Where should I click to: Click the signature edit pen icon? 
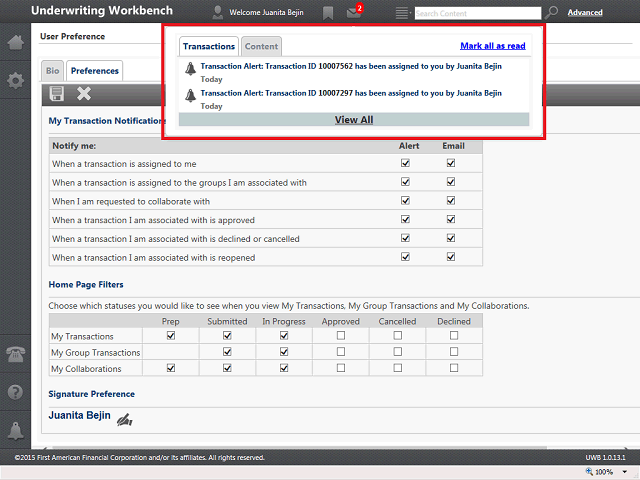pyautogui.click(x=124, y=420)
